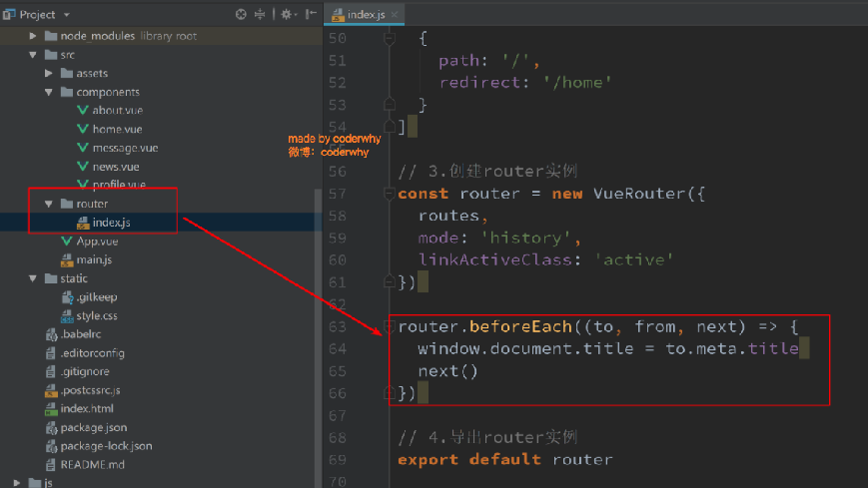868x488 pixels.
Task: Click the file icon of .editorconfig
Action: click(x=51, y=353)
